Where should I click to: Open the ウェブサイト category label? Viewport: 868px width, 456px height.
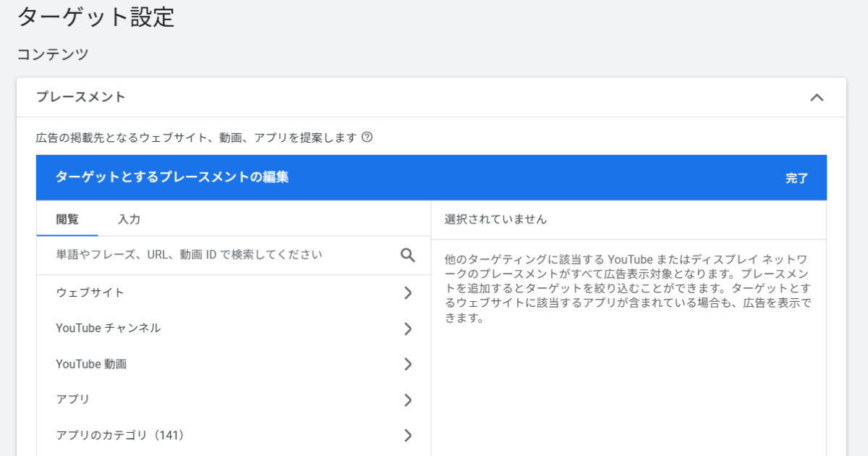[x=90, y=293]
